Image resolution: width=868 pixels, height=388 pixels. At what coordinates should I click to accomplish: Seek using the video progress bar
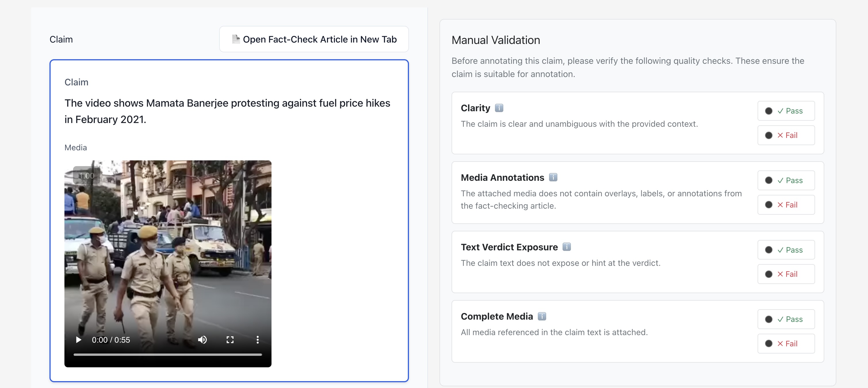167,354
